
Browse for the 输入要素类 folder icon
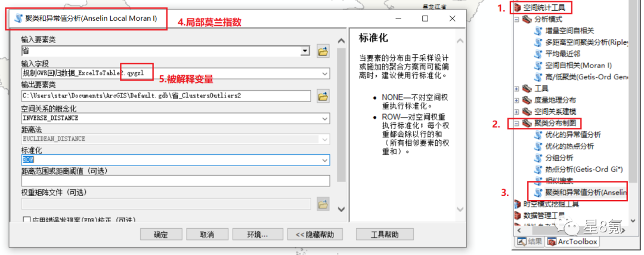tap(323, 51)
